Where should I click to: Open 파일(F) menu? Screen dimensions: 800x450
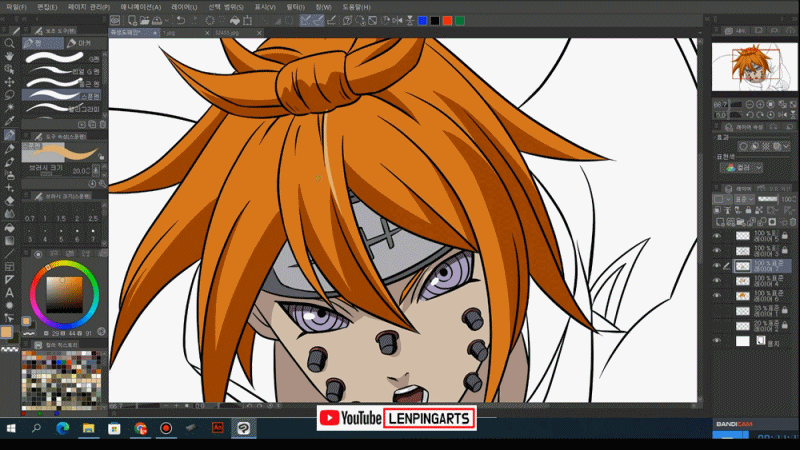click(16, 7)
